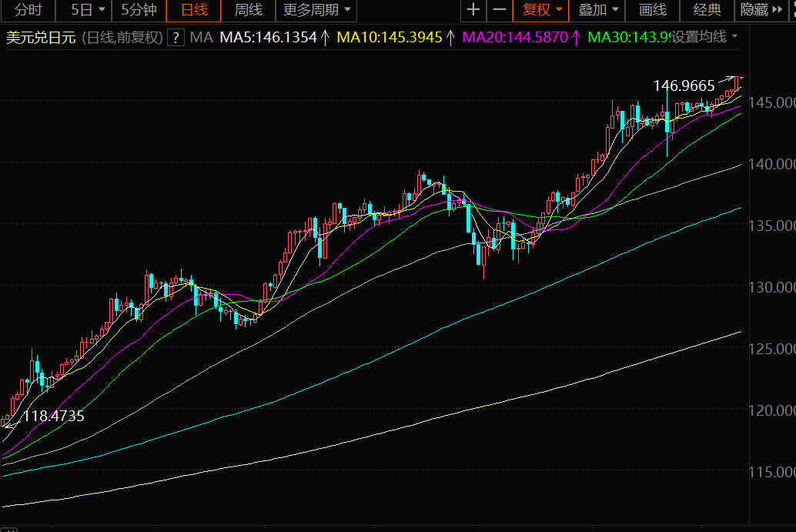Click the 130.000 price axis label

pos(772,287)
